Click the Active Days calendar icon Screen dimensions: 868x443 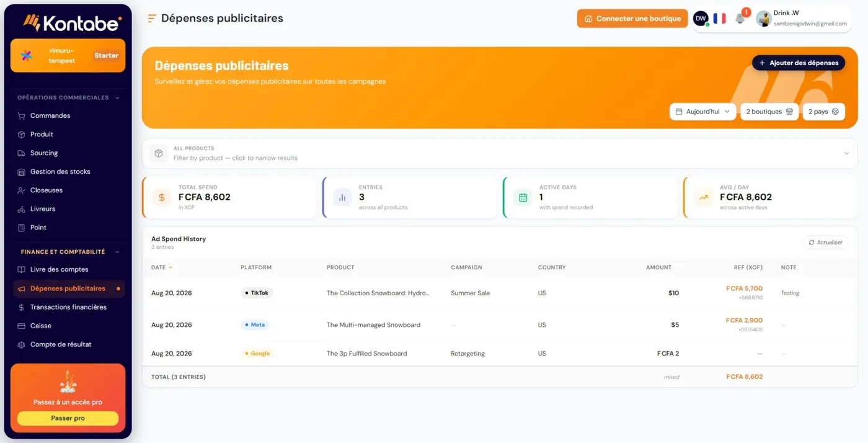[523, 197]
